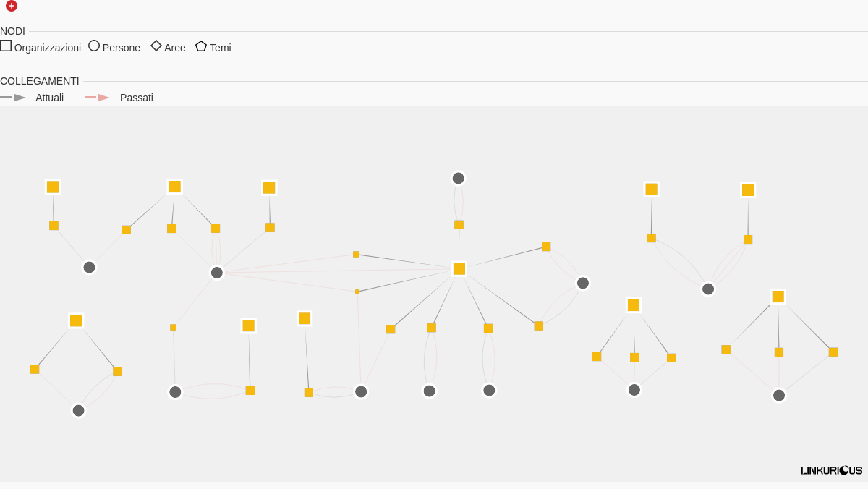
Task: Select the far-right organization node with three branches
Action: click(778, 297)
